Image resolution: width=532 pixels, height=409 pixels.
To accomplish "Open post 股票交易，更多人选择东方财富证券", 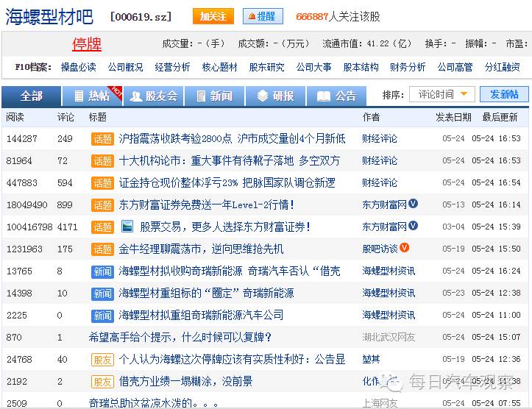I will (x=225, y=227).
